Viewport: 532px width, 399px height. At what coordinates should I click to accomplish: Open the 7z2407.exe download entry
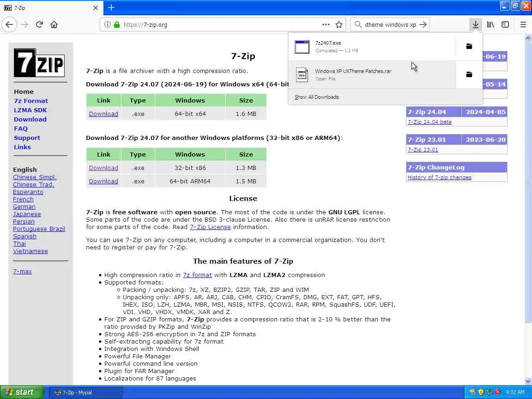tap(371, 47)
